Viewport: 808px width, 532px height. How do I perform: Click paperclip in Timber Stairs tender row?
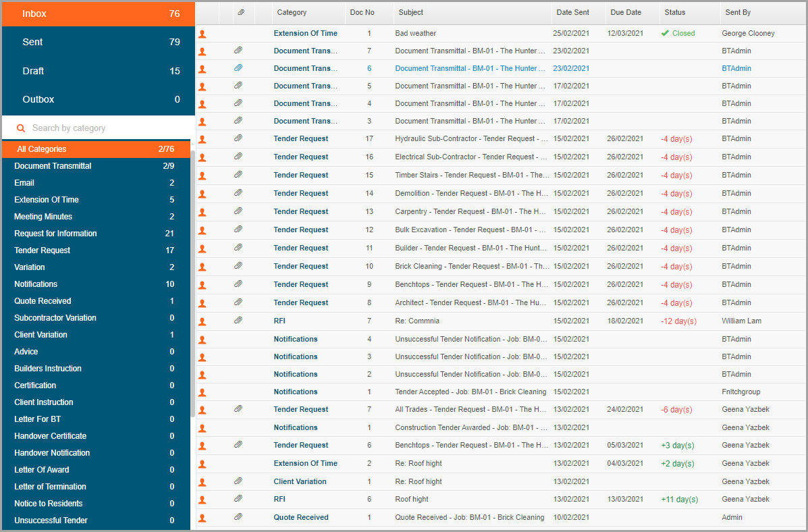pyautogui.click(x=238, y=175)
